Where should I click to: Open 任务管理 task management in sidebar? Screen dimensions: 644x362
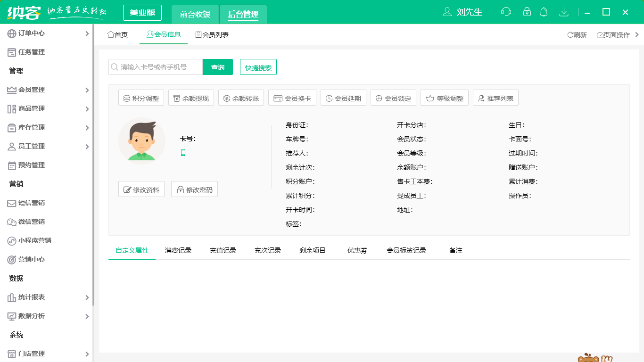coord(29,52)
